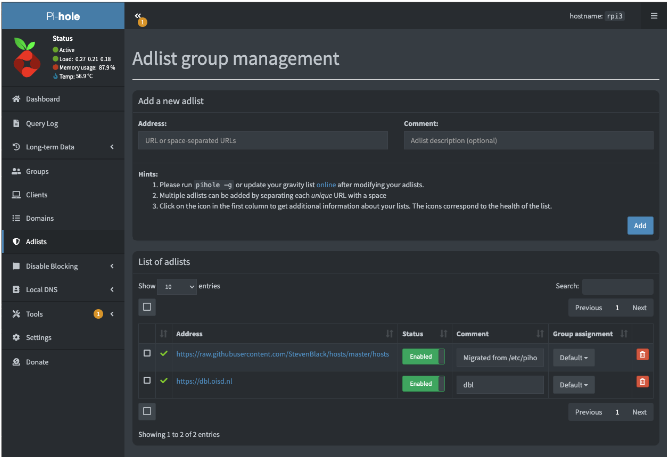Collapse sidebar with double-chevron icon
Image resolution: width=667 pixels, height=457 pixels.
(x=137, y=16)
